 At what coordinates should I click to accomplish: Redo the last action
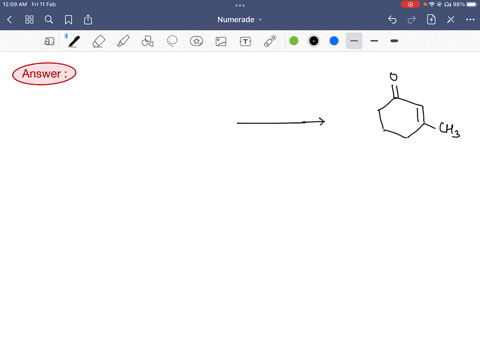pyautogui.click(x=412, y=20)
